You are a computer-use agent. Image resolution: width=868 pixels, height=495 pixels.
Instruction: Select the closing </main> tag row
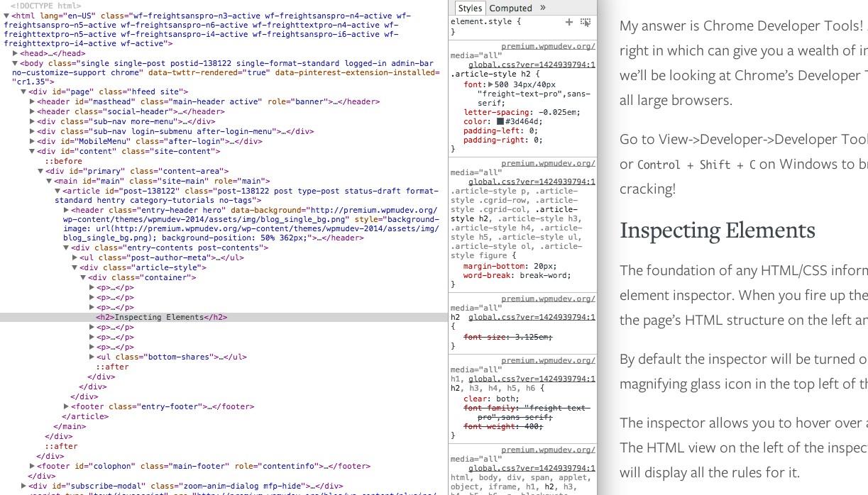[x=70, y=427]
